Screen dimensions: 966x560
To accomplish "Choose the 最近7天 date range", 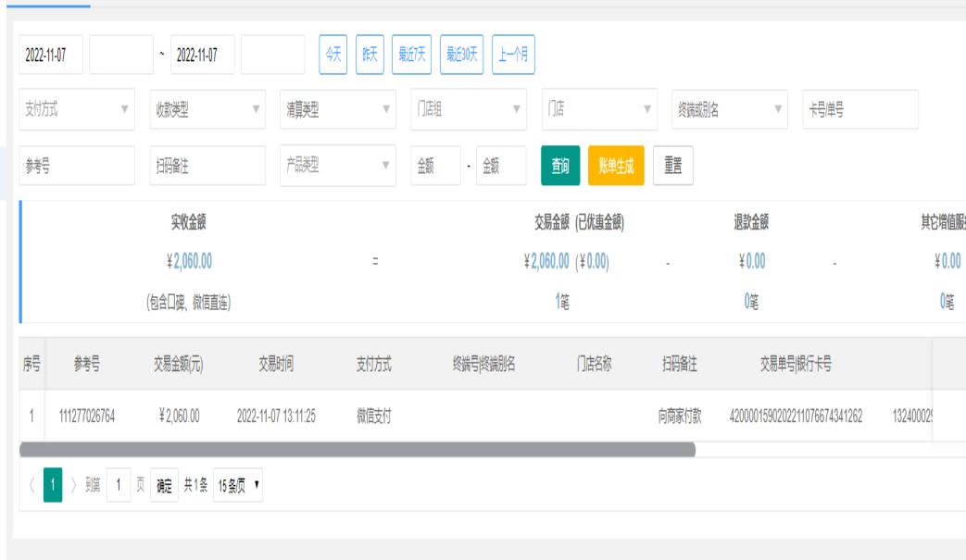I will click(x=411, y=55).
